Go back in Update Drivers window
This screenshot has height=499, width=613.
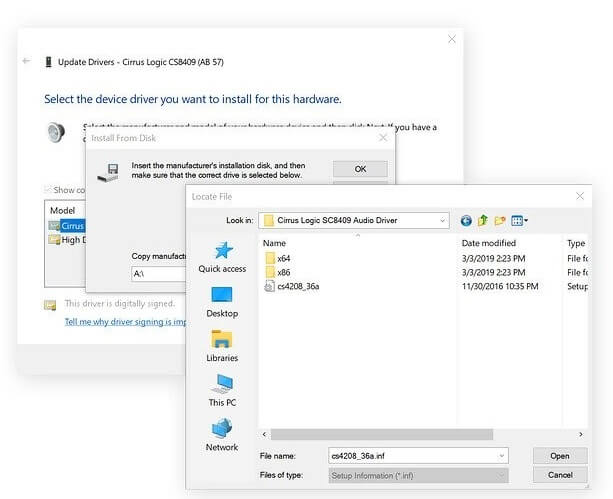[x=27, y=61]
